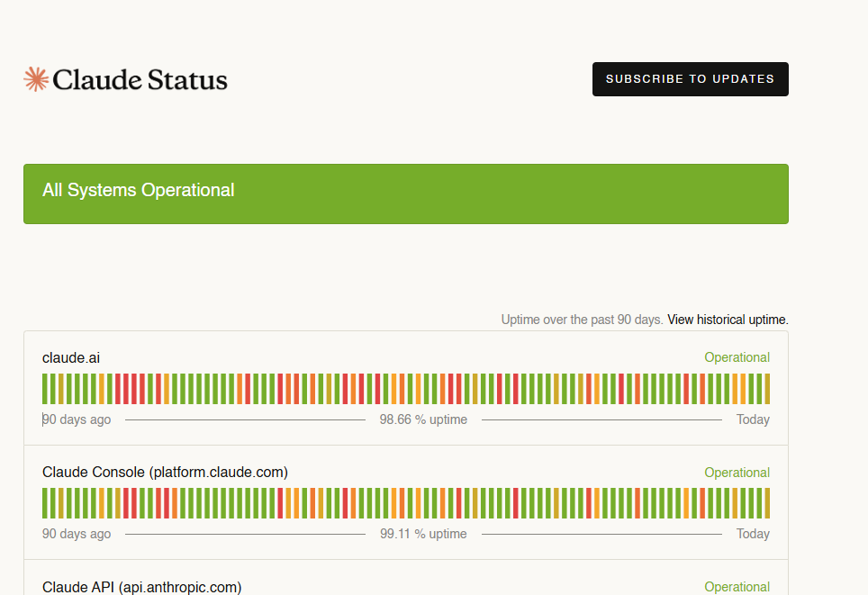Click claude.ai Operational status text

coord(737,357)
